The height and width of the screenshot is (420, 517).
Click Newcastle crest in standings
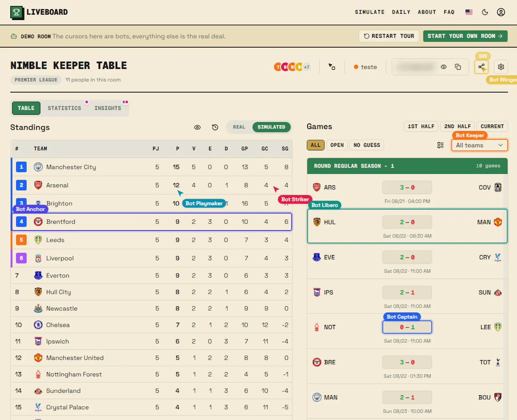[38, 308]
